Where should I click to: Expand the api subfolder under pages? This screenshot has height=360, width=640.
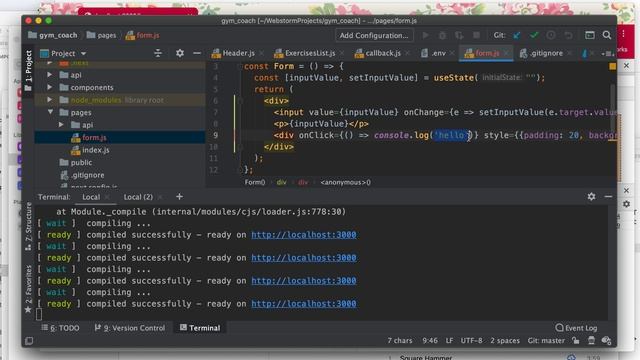point(61,125)
